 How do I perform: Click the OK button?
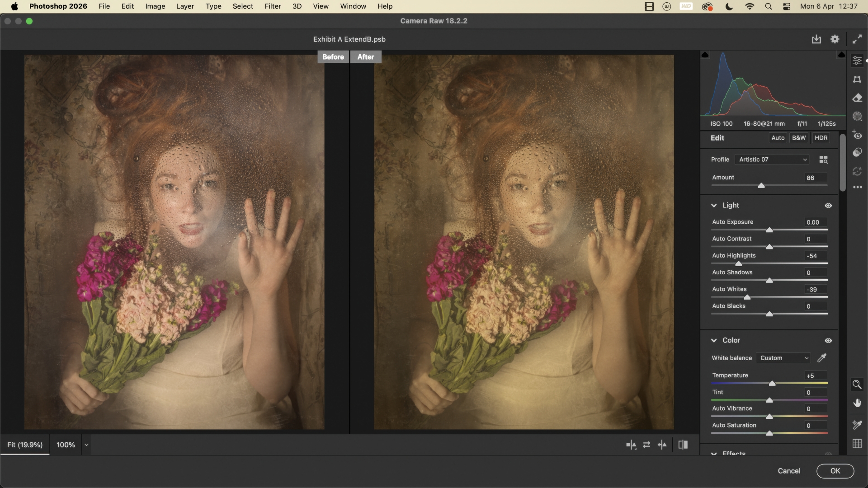tap(835, 471)
